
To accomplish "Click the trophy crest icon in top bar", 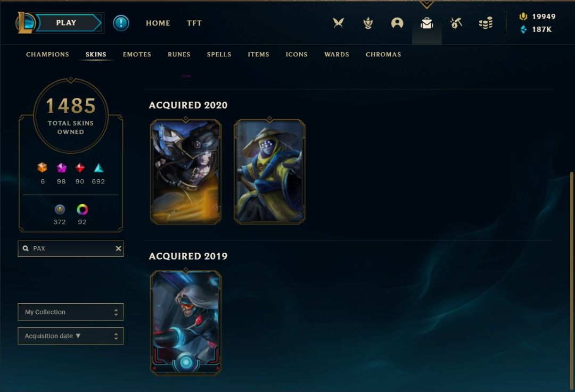I will click(x=368, y=23).
